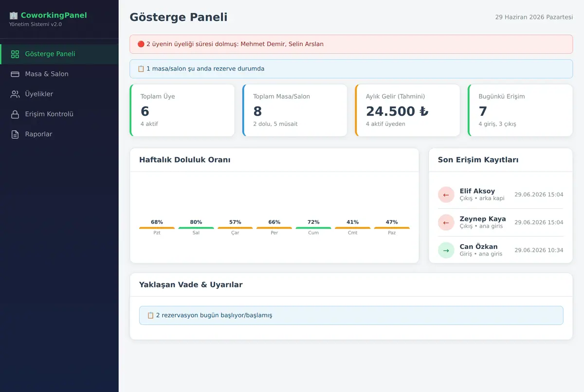
Task: Click the timestamp 29.06.2026 10:34
Action: click(539, 250)
